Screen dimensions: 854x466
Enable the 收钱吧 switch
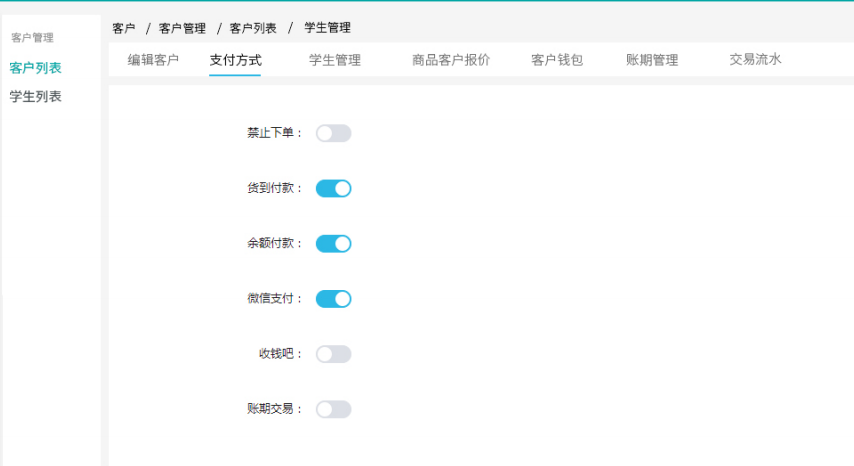[333, 354]
